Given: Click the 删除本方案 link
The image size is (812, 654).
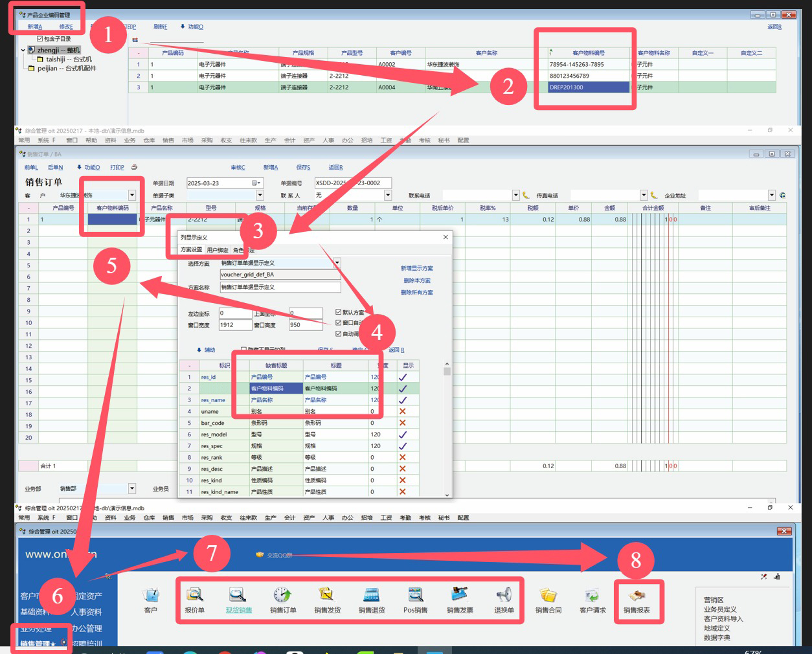Looking at the screenshot, I should point(416,280).
